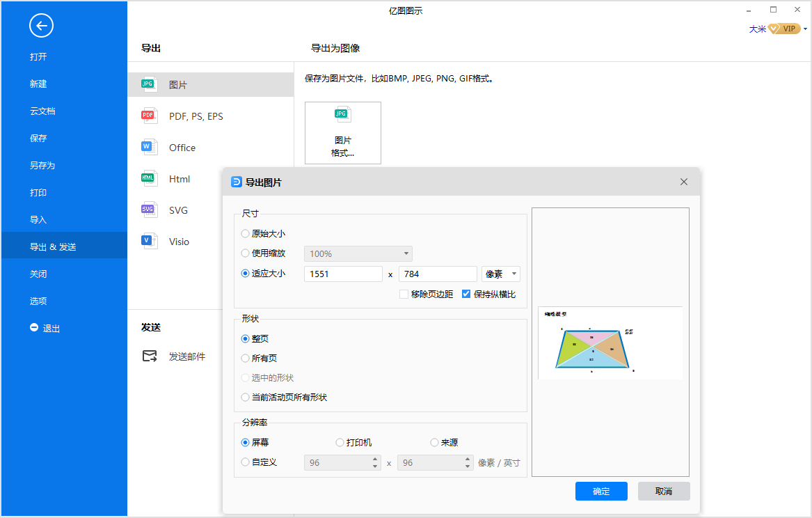Expand the VIP account dropdown arrow
Screen dimensions: 812x518
click(805, 29)
